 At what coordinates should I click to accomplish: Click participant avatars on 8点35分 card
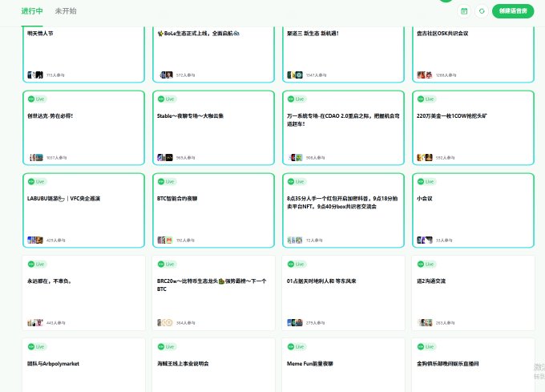pyautogui.click(x=295, y=240)
